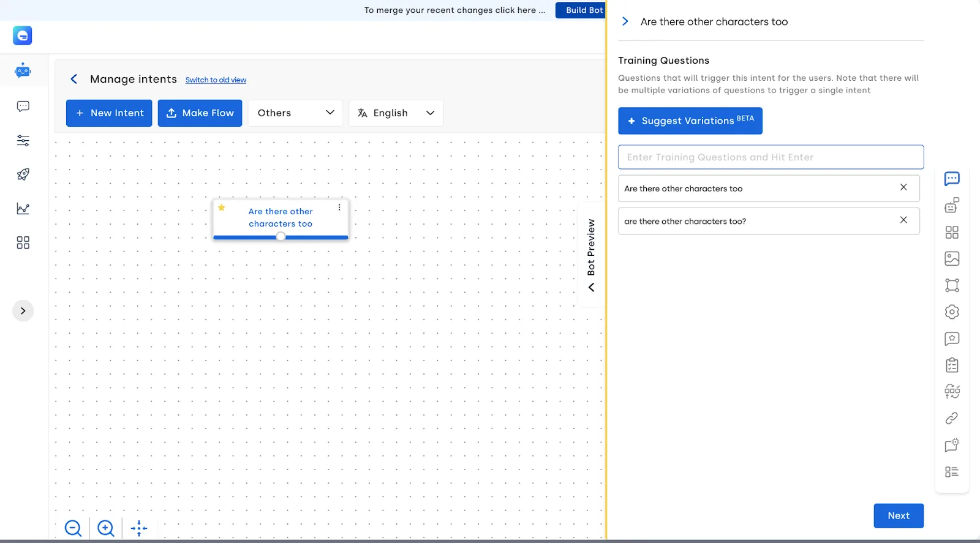This screenshot has height=543, width=980.
Task: Click the New Intent button
Action: pyautogui.click(x=109, y=113)
